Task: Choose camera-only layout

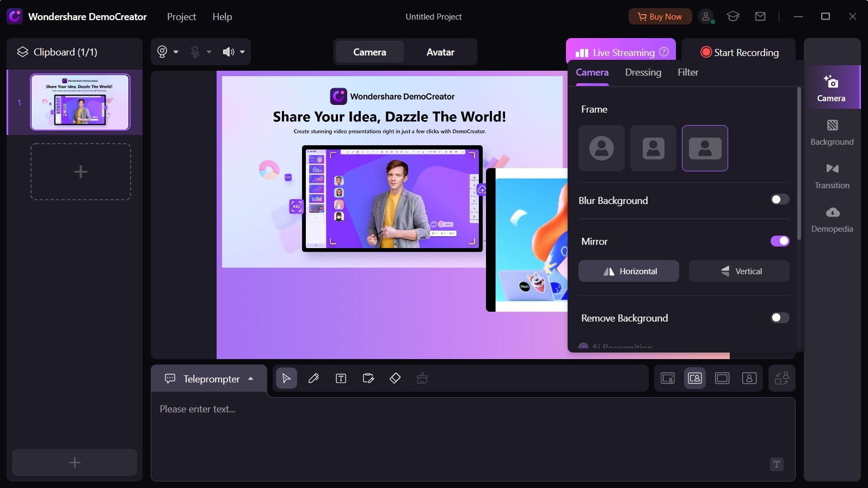Action: point(749,378)
